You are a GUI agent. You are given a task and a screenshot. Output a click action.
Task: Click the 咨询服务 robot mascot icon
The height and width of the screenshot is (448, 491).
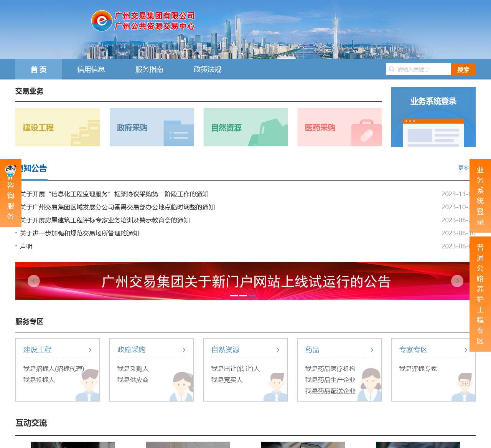point(10,171)
